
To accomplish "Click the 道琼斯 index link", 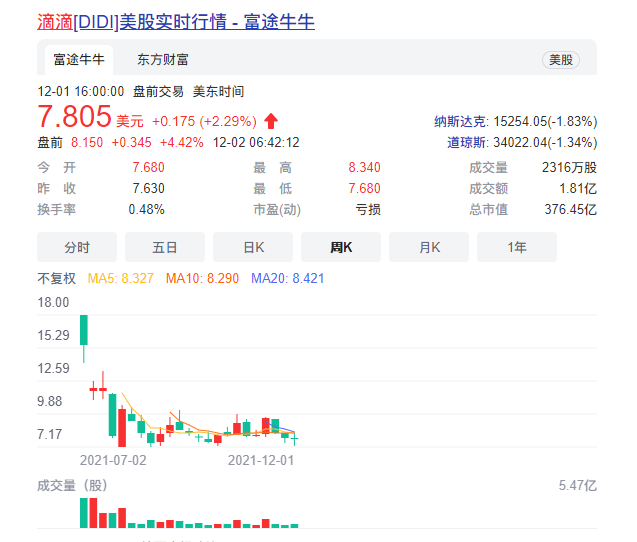I will 466,143.
